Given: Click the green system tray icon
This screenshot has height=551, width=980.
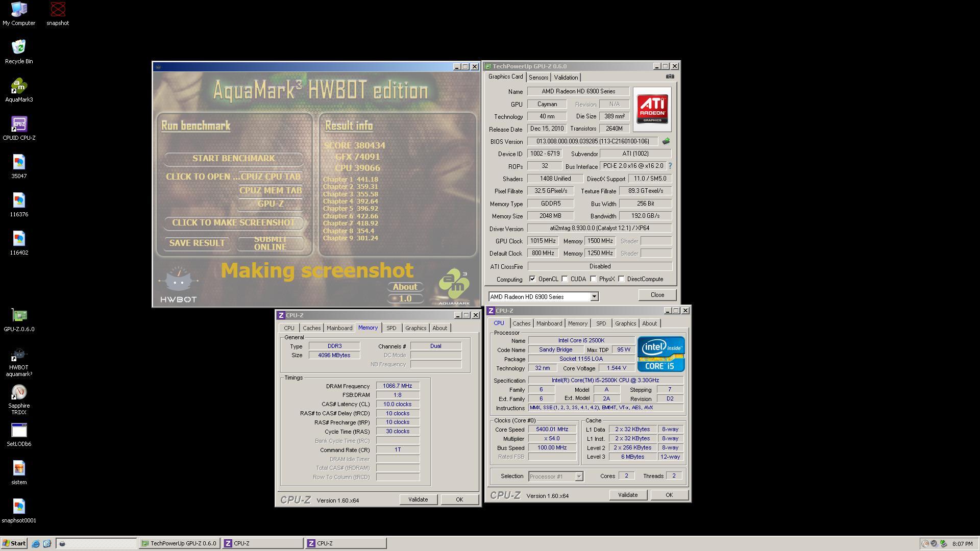Looking at the screenshot, I should coord(944,544).
